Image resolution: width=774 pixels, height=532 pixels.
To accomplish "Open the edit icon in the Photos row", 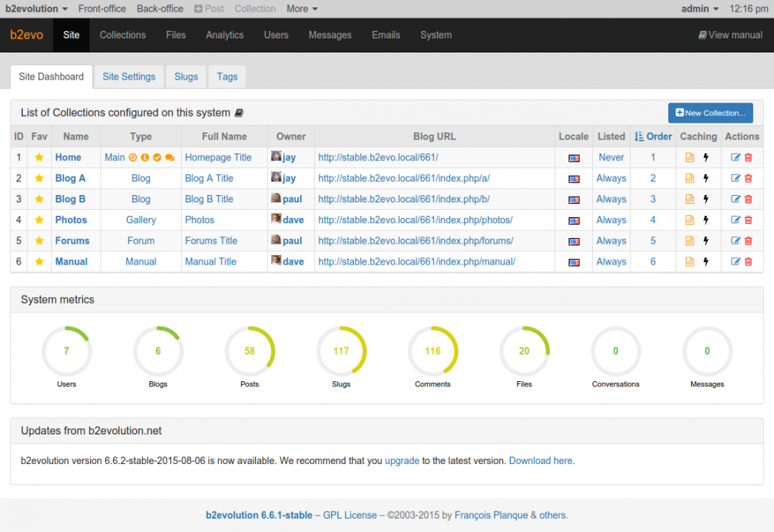I will 735,219.
